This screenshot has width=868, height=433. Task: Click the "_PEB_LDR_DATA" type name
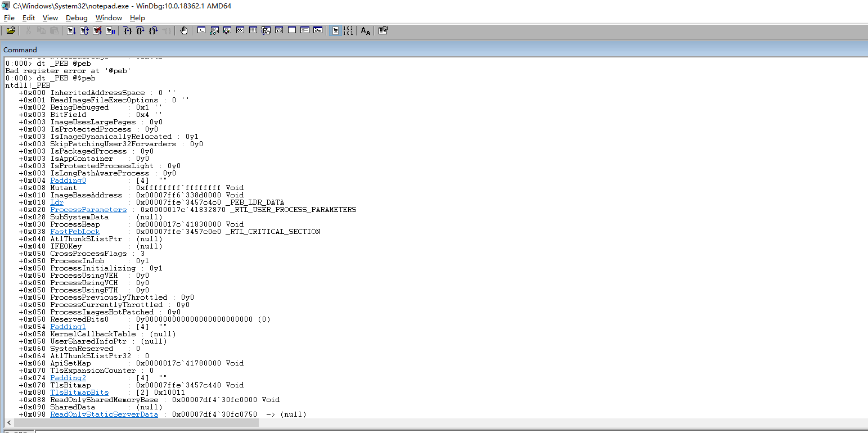coord(255,202)
